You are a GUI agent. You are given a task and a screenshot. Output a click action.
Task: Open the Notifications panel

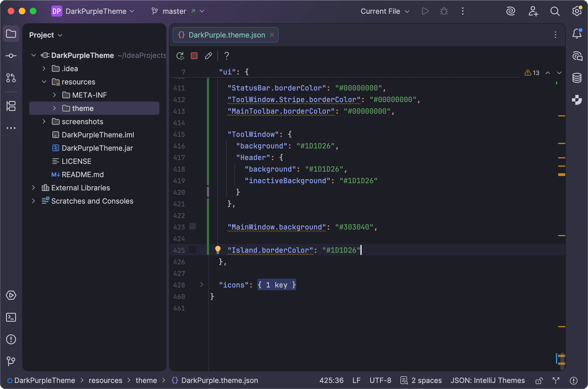pyautogui.click(x=577, y=33)
